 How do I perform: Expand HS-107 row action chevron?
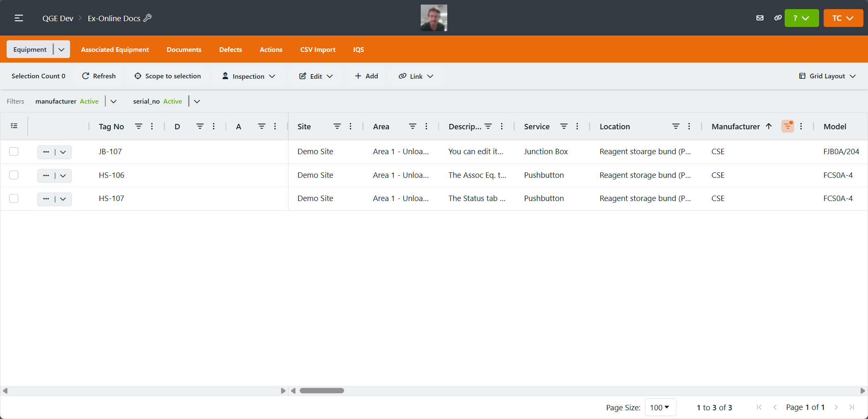(63, 199)
